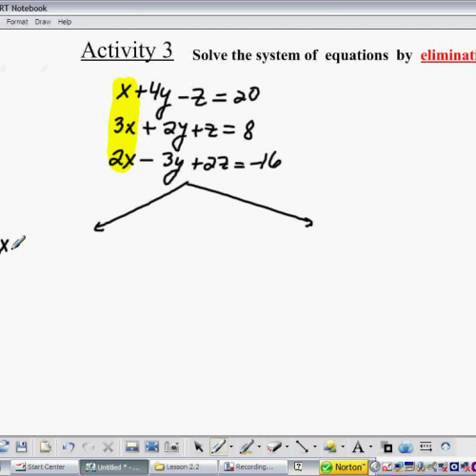Undo the last action
This screenshot has width=476, height=476.
[x=69, y=447]
